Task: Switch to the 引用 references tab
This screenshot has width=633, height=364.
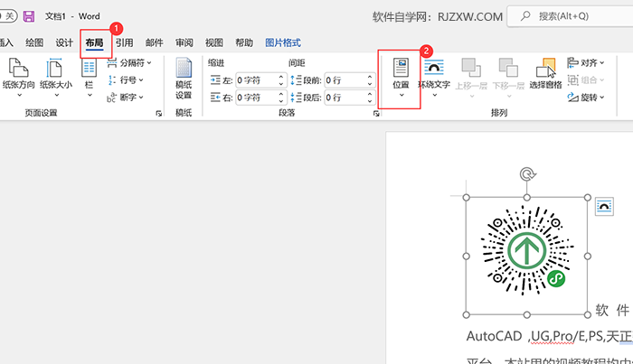Action: (125, 42)
